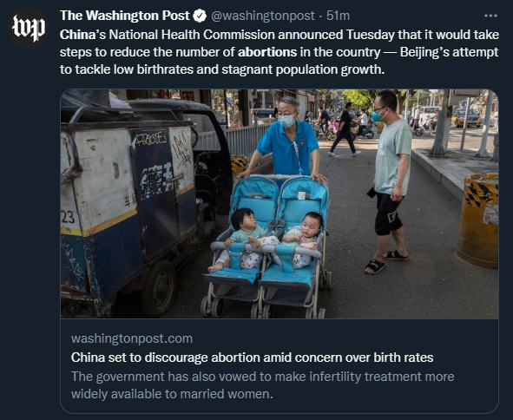Click the infertility treatment article description
Viewport: 513px width, 420px height.
(x=262, y=385)
